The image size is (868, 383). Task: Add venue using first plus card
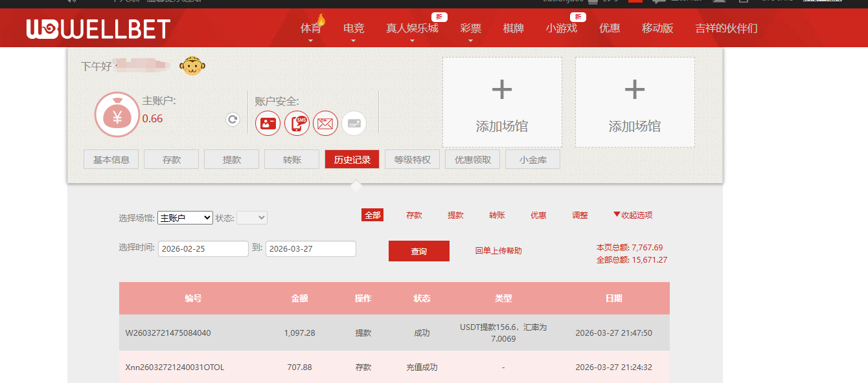click(502, 102)
